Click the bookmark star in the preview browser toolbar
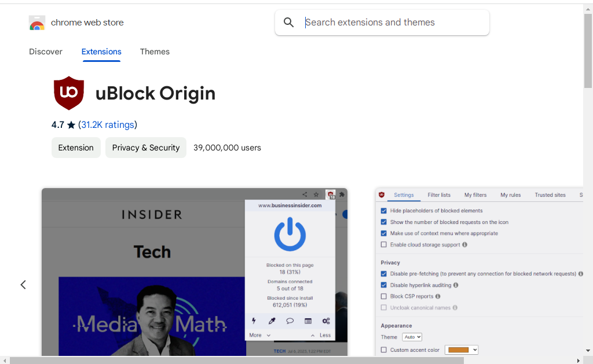Image resolution: width=593 pixels, height=364 pixels. click(316, 194)
